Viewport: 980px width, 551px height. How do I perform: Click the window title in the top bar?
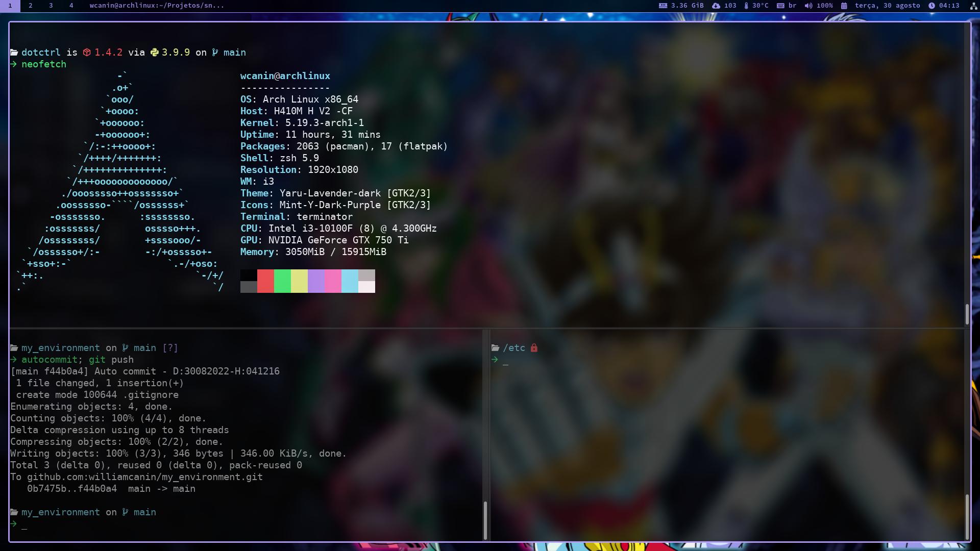(x=157, y=6)
